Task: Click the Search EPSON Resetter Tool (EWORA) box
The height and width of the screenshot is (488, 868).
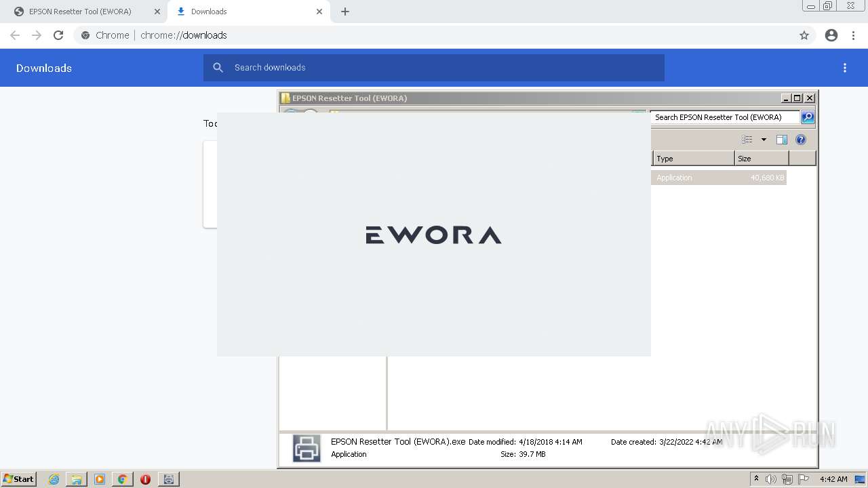Action: pos(724,117)
